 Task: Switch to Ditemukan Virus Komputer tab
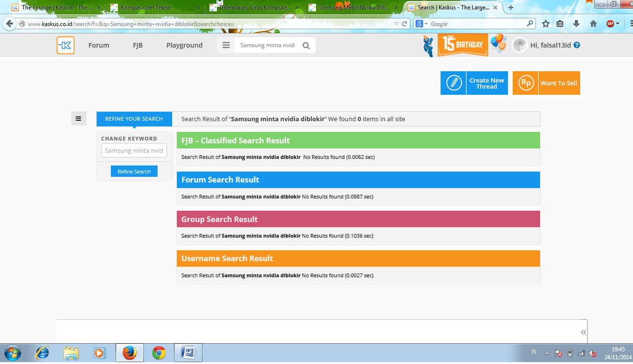pos(254,7)
